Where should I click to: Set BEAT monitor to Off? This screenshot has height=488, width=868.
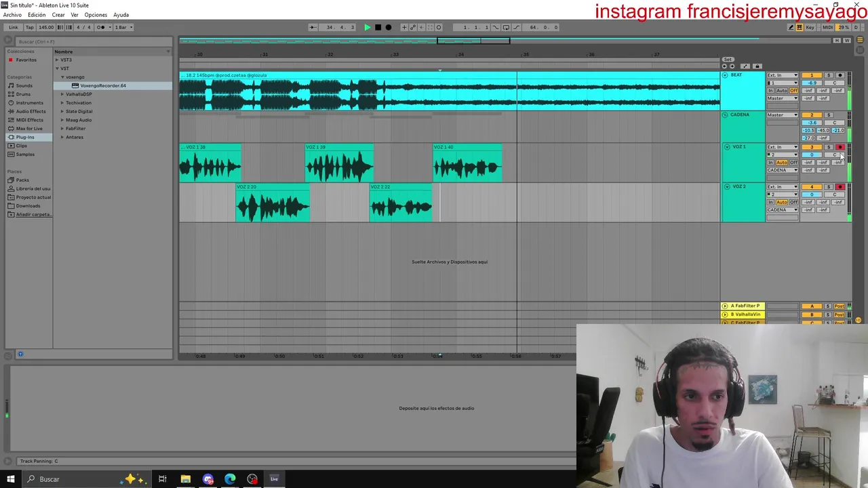click(x=794, y=91)
